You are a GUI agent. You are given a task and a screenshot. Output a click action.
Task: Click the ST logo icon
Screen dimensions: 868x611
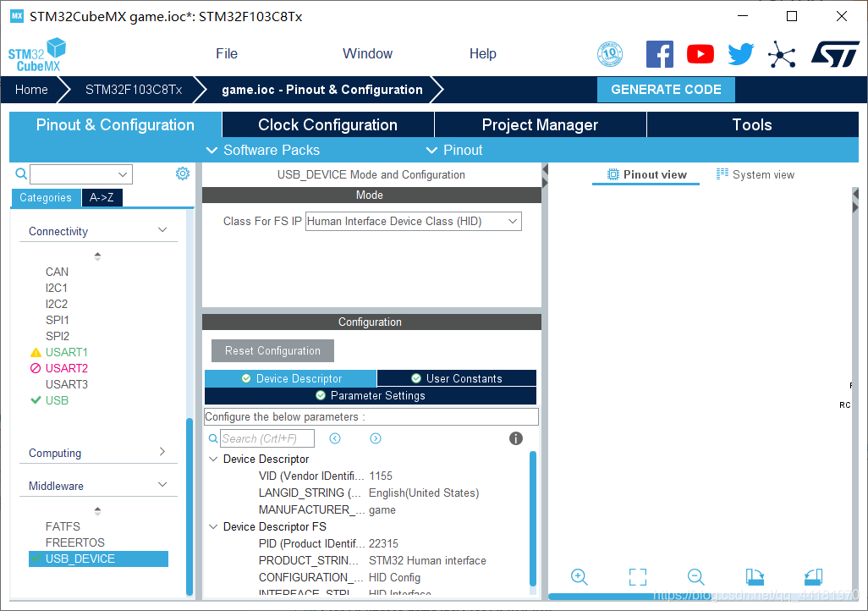click(835, 54)
